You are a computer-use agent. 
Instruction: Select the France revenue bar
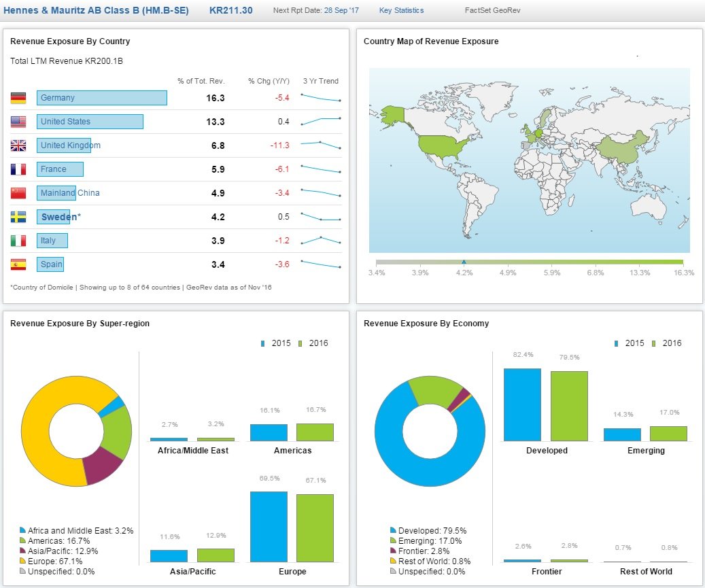pyautogui.click(x=61, y=169)
